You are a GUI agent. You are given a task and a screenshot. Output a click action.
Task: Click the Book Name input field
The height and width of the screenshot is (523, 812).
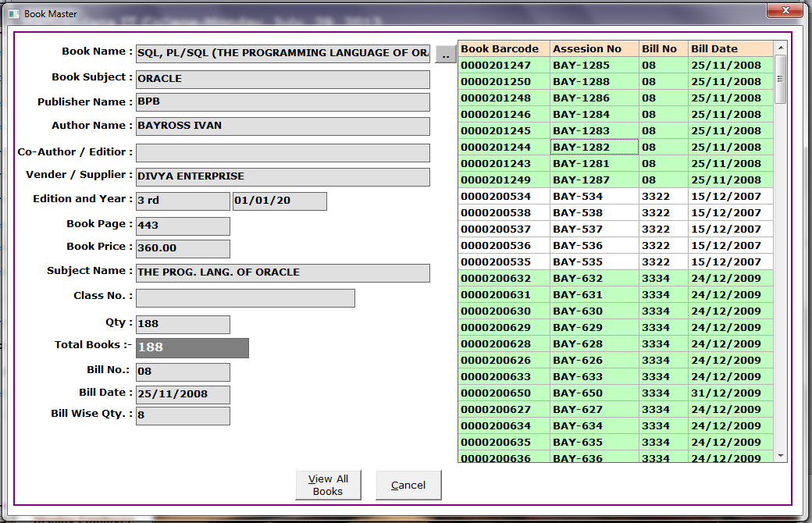pyautogui.click(x=283, y=54)
